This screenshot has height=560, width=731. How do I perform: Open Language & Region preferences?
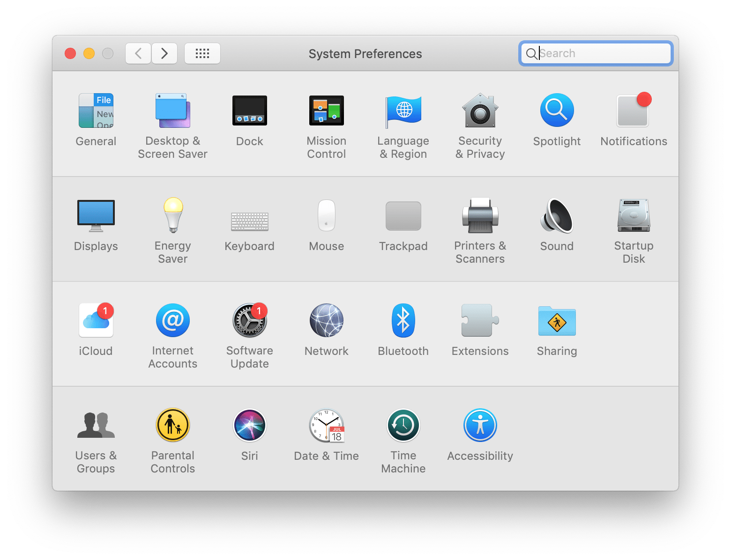[403, 111]
